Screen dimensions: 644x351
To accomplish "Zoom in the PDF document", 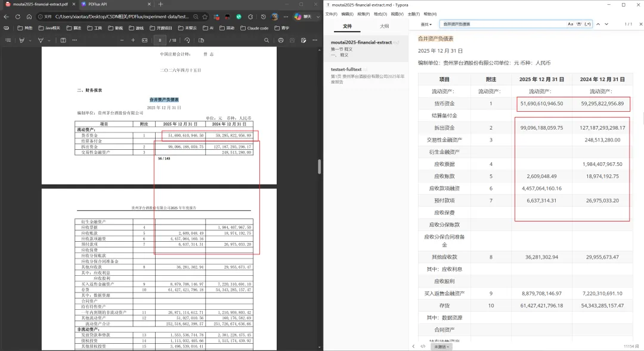I will click(x=133, y=40).
